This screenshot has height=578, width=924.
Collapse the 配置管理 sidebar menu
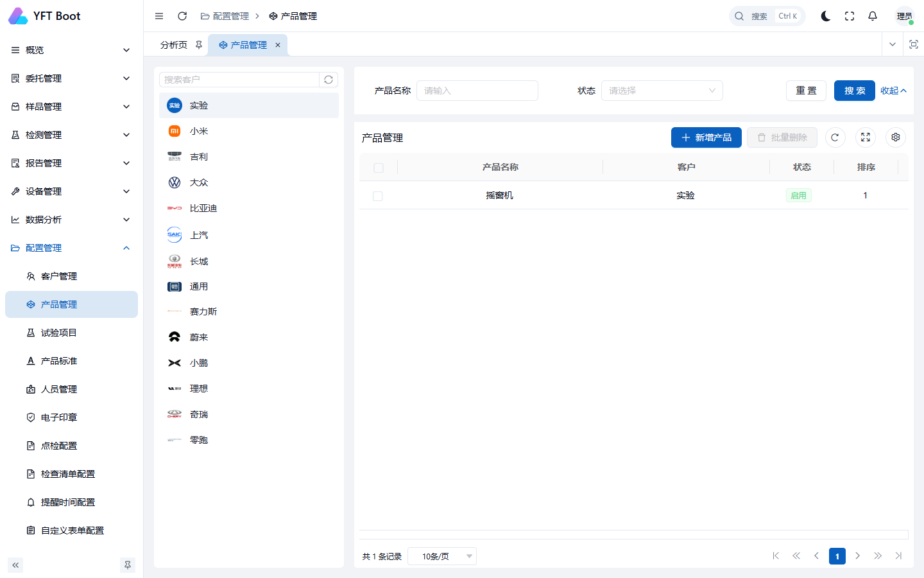(x=71, y=248)
